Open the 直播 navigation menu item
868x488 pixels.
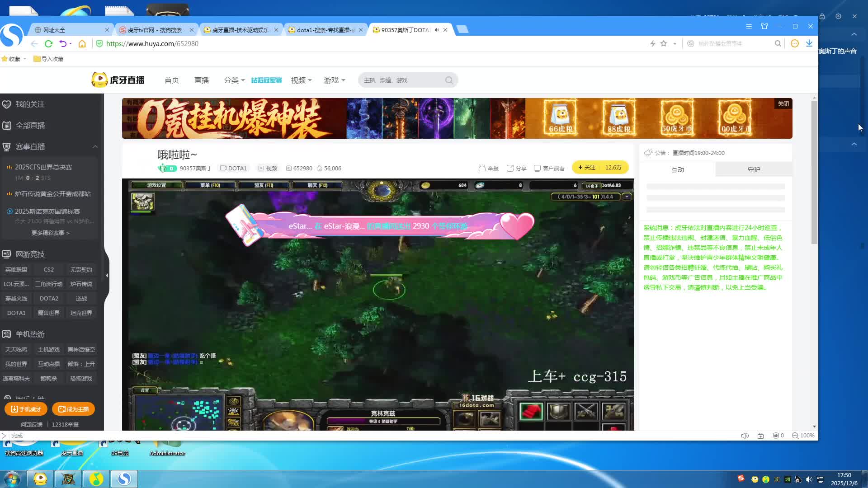tap(201, 80)
